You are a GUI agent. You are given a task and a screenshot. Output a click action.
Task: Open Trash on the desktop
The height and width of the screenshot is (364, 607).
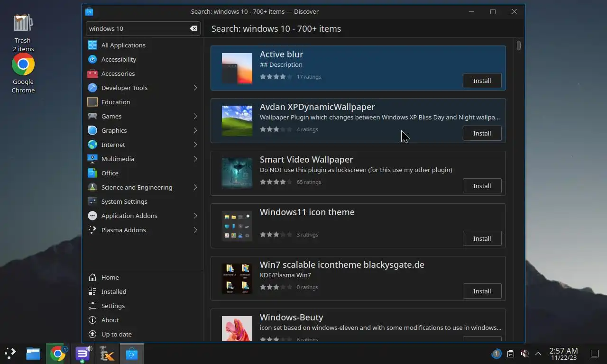coord(23,32)
